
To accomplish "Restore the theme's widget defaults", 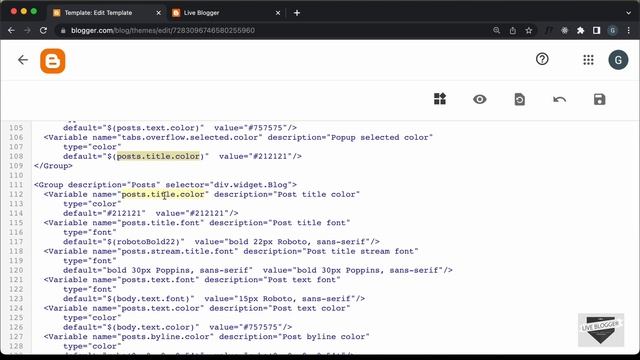I will pyautogui.click(x=519, y=99).
